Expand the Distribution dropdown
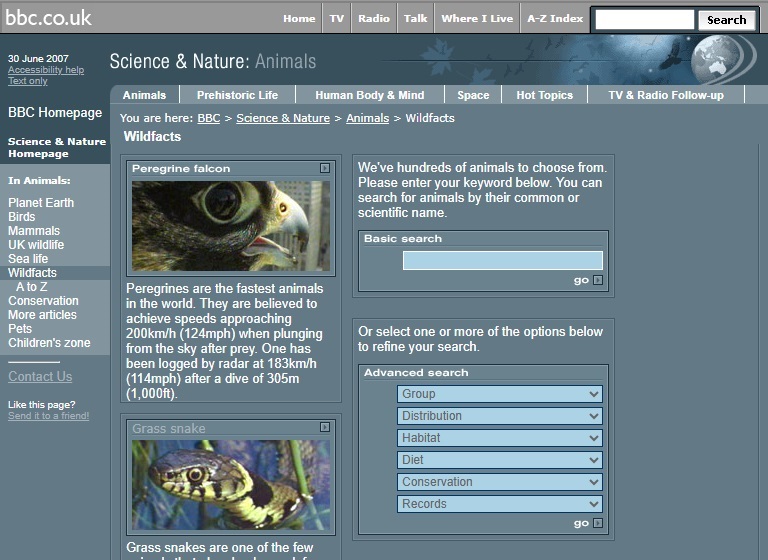Screen dimensions: 768x560 (500, 416)
